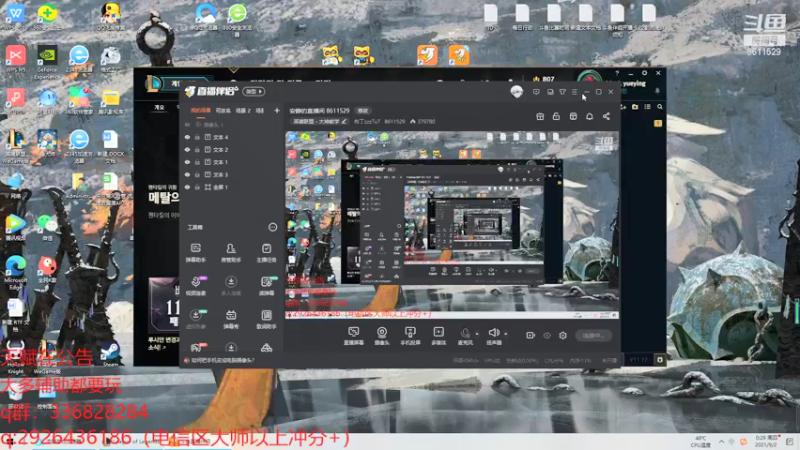This screenshot has height=450, width=800.
Task: Open the gift box icon above preview
Action: tap(540, 116)
